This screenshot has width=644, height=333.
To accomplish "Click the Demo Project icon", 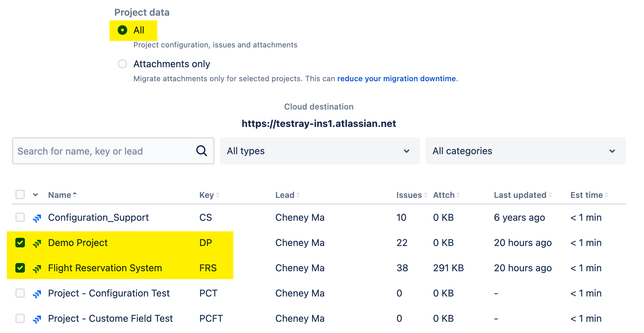I will (x=37, y=243).
